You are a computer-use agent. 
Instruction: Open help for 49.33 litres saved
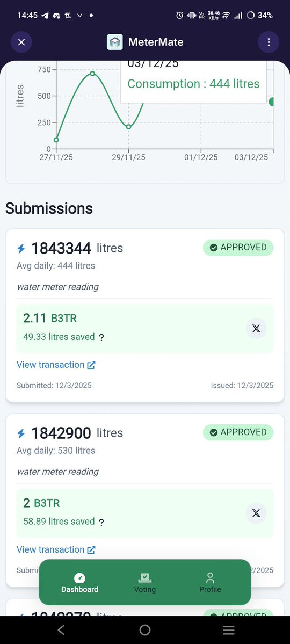coord(102,338)
